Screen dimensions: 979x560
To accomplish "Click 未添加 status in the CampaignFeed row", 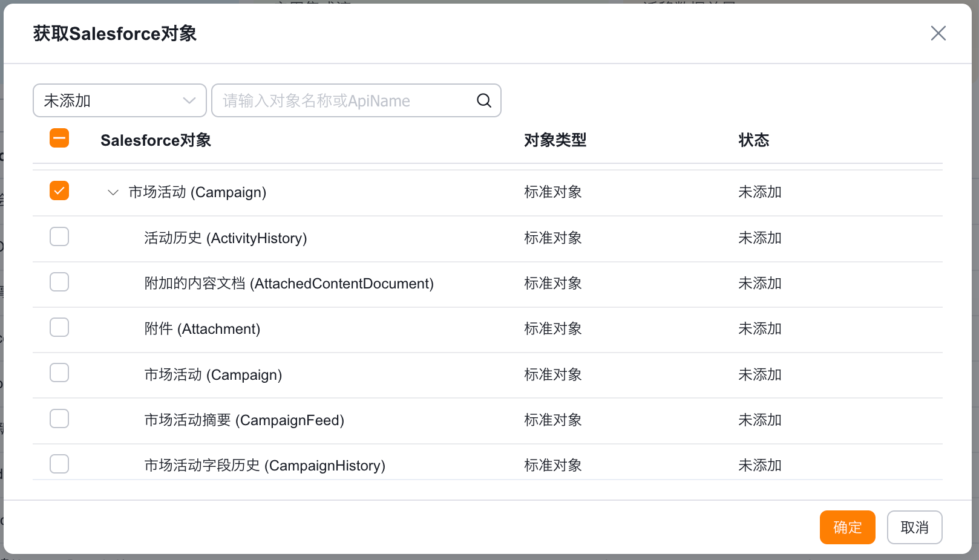I will [x=760, y=420].
